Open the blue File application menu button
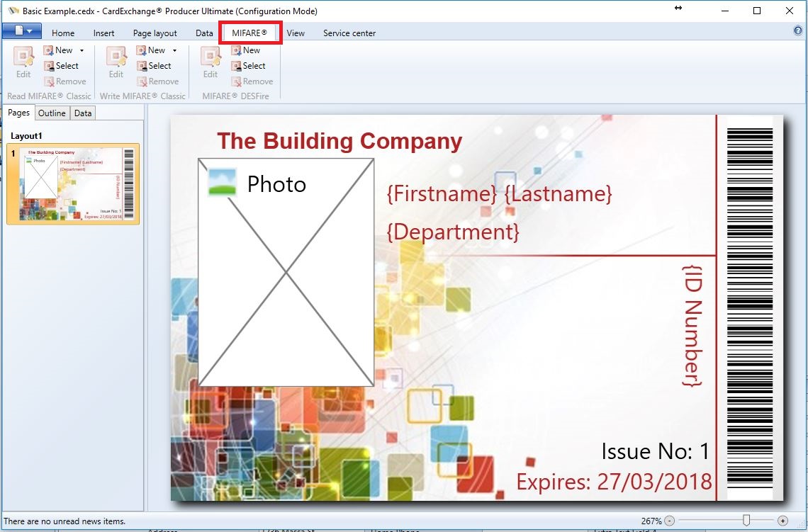Image resolution: width=808 pixels, height=532 pixels. coord(22,31)
